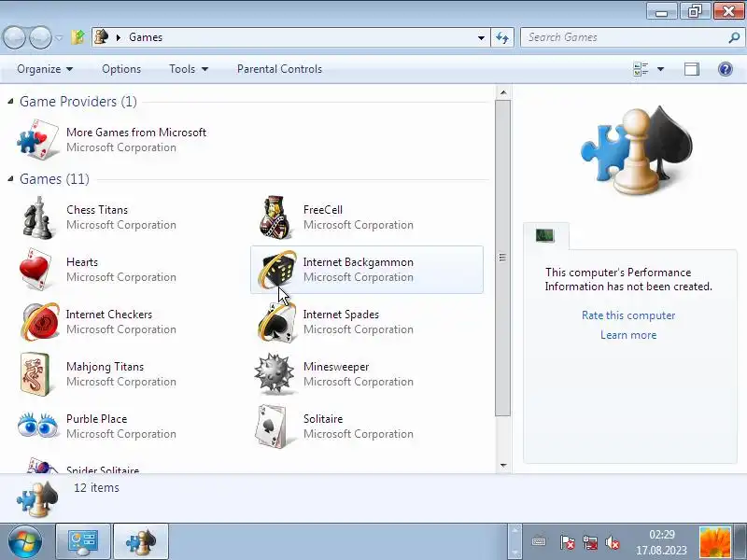Open the recent pages dropdown arrow
This screenshot has height=560, width=747.
[59, 37]
